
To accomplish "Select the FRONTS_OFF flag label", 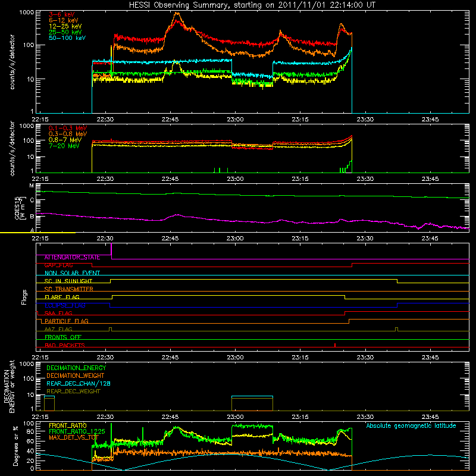I will tap(63, 337).
